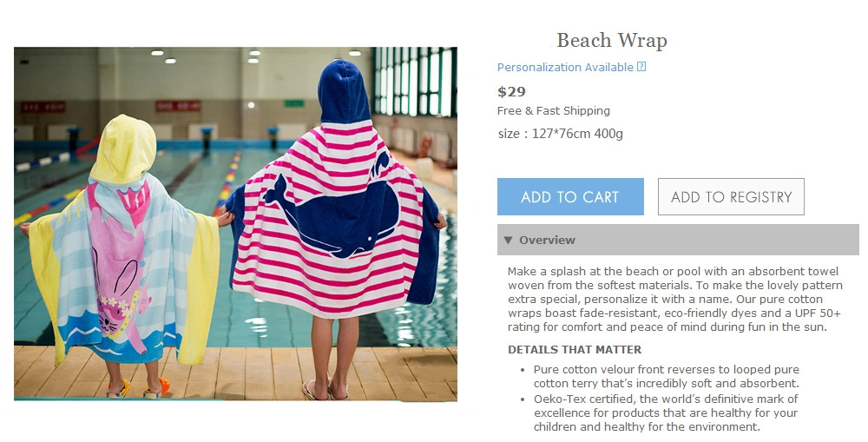Click the personalization help question-mark icon
The image size is (868, 442).
click(x=641, y=67)
